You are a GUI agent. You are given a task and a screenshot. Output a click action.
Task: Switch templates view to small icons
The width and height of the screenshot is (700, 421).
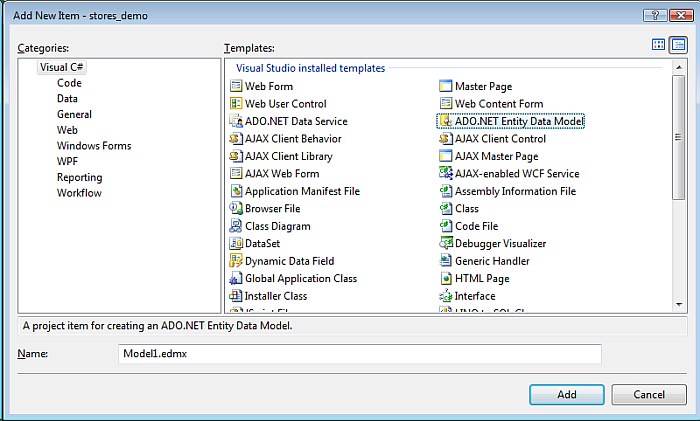[678, 45]
